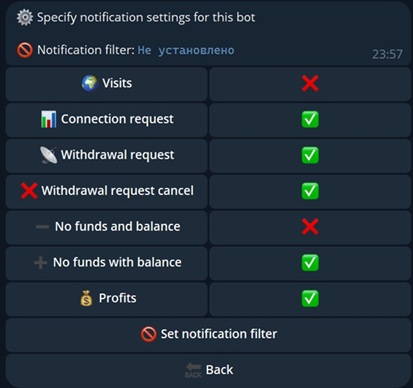
Task: Enable No funds and balance red cross toggle
Action: [310, 227]
